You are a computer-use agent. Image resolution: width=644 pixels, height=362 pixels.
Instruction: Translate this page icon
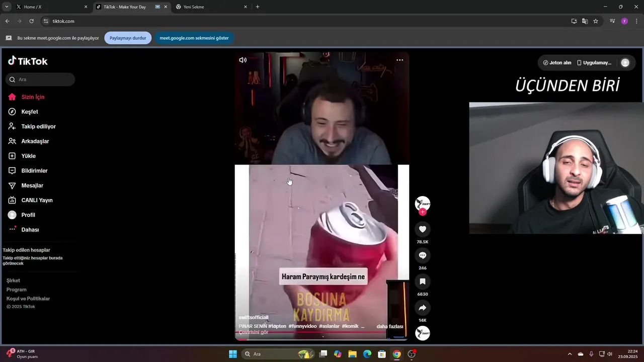[585, 21]
